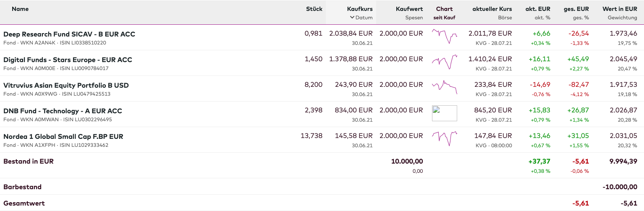This screenshot has height=211, width=644.
Task: Select Digital Funds - Stars Europe fund name
Action: pyautogui.click(x=68, y=60)
